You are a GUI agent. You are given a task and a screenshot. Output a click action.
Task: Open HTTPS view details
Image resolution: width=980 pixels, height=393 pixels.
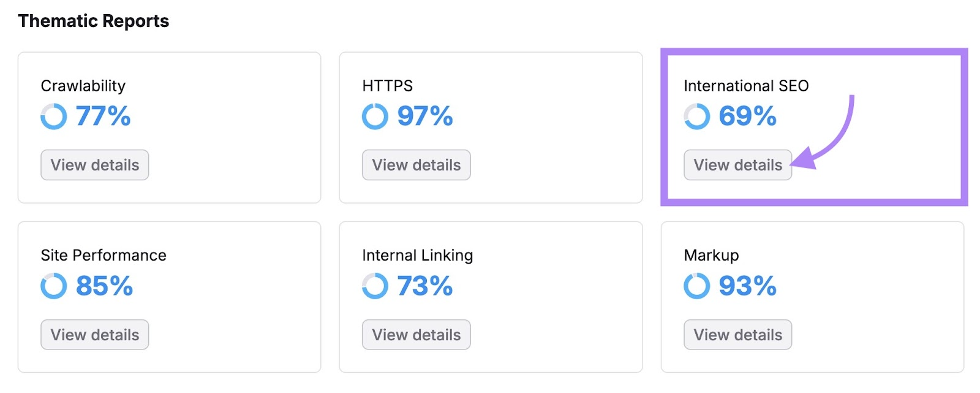(x=417, y=164)
